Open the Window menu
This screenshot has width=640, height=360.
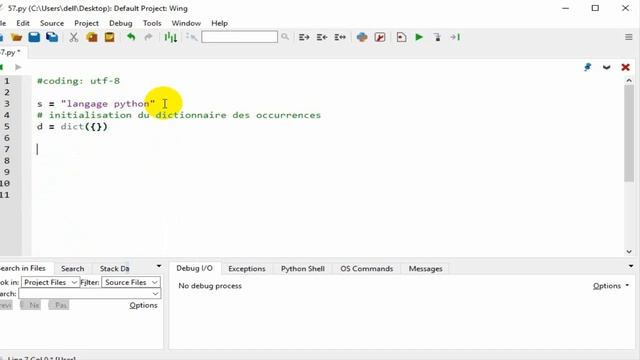(x=186, y=23)
